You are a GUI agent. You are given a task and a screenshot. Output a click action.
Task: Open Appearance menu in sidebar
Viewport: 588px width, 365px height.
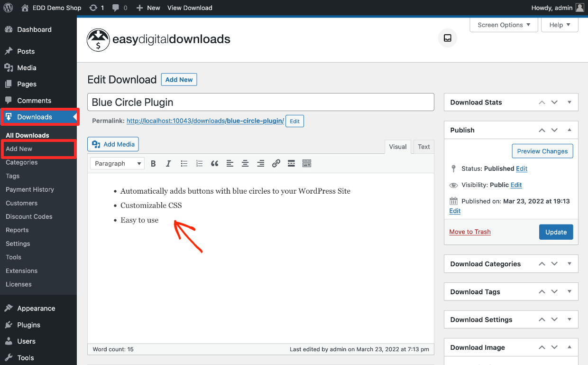(x=38, y=309)
